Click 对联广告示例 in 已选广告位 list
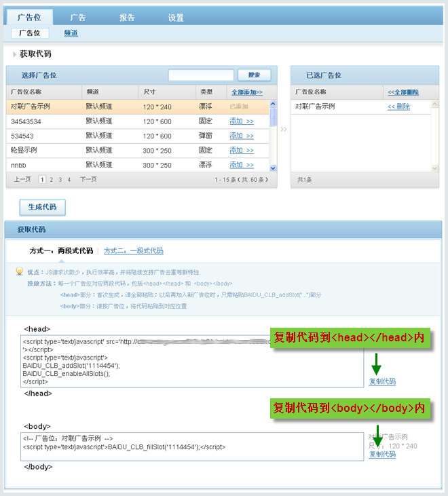The height and width of the screenshot is (496, 448). (315, 107)
